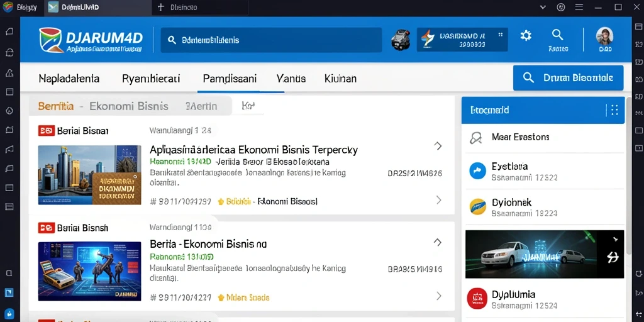Screen dimensions: 644x322
Task: Click the blue tile icon in left dock
Action: coord(9,292)
